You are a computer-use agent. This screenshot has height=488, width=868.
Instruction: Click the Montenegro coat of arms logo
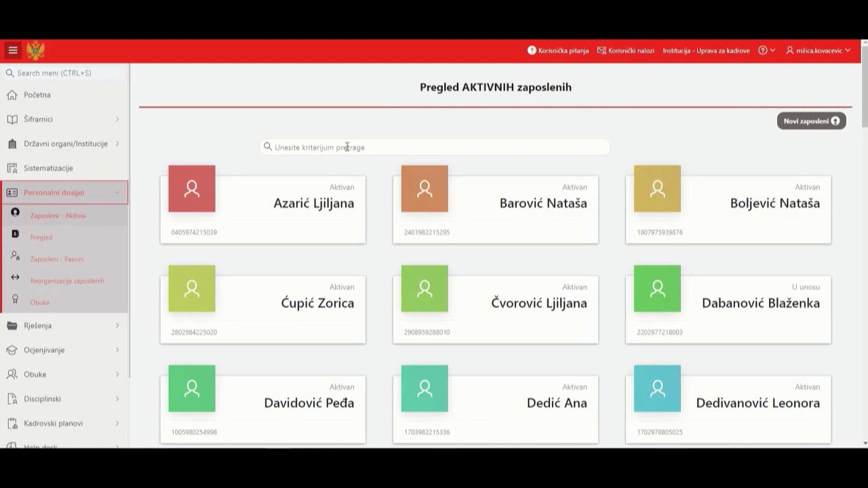[x=35, y=50]
